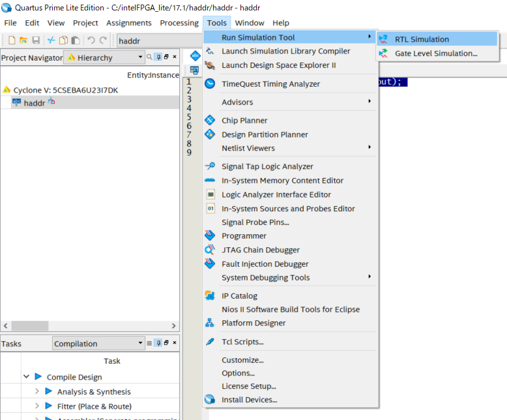Select Cyclone V device entry

coord(66,90)
